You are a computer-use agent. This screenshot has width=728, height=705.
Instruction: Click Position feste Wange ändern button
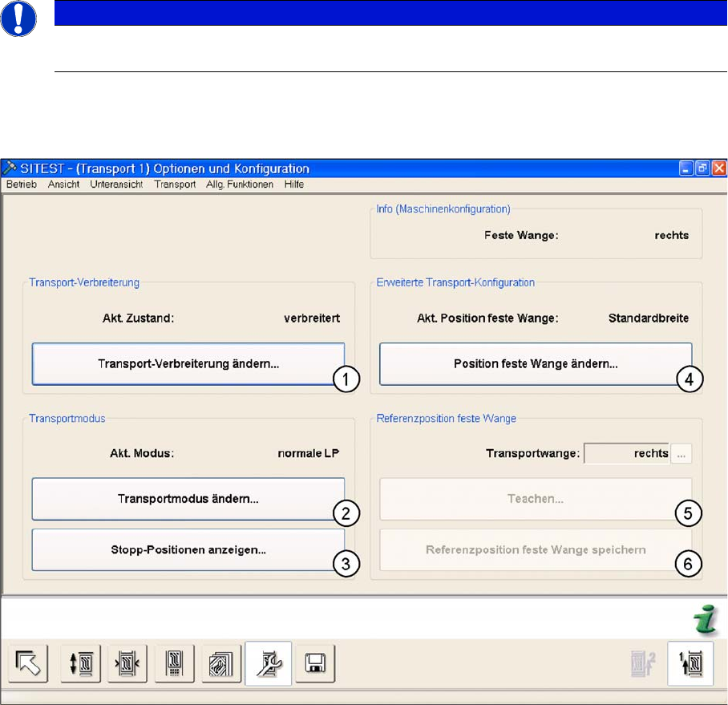pyautogui.click(x=535, y=364)
